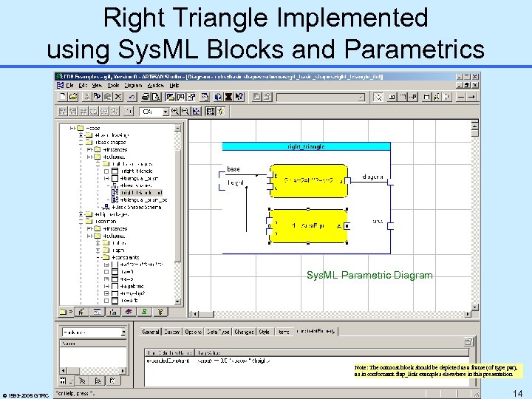Screen dimensions: 532x399
Task: Click the Delete X toolbar icon
Action: [x=118, y=97]
